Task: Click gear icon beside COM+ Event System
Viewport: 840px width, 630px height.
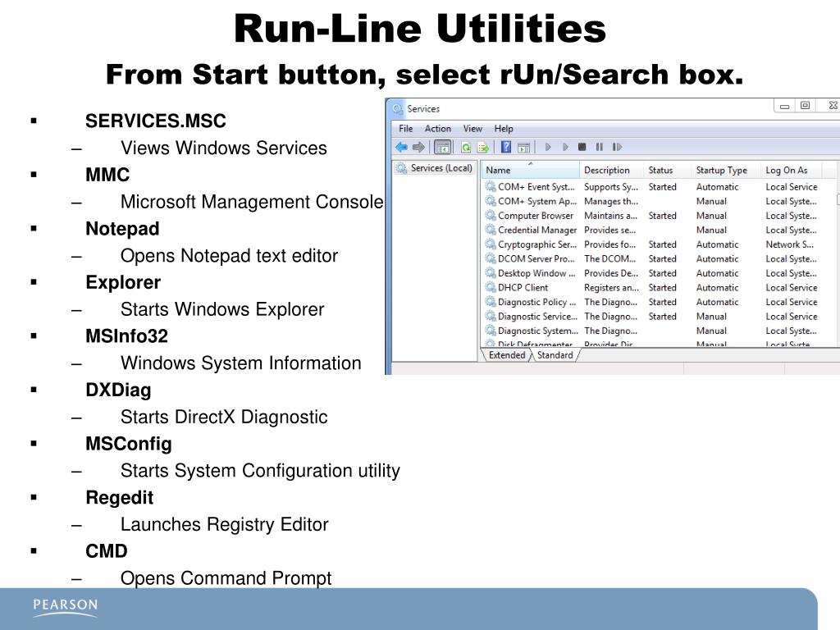Action: [x=491, y=186]
